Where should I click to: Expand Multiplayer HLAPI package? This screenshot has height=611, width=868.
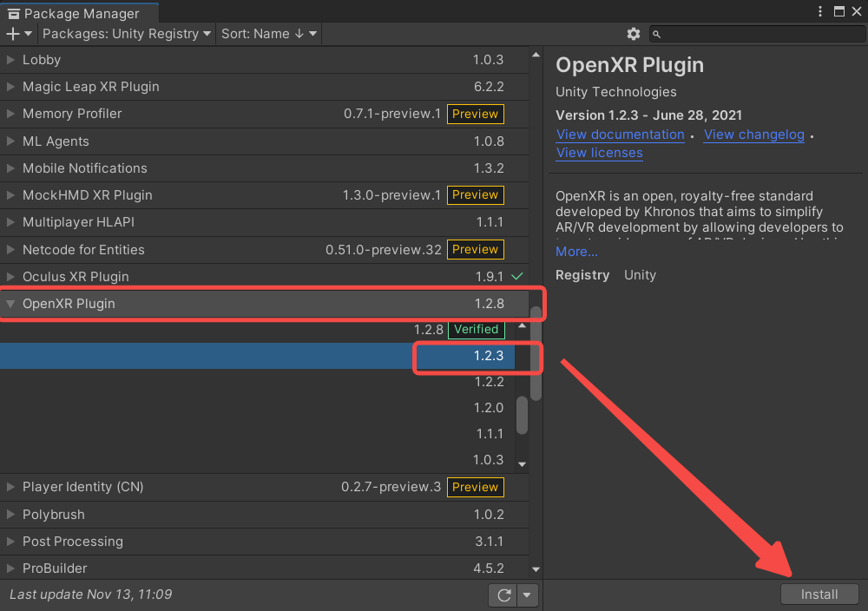(x=10, y=222)
